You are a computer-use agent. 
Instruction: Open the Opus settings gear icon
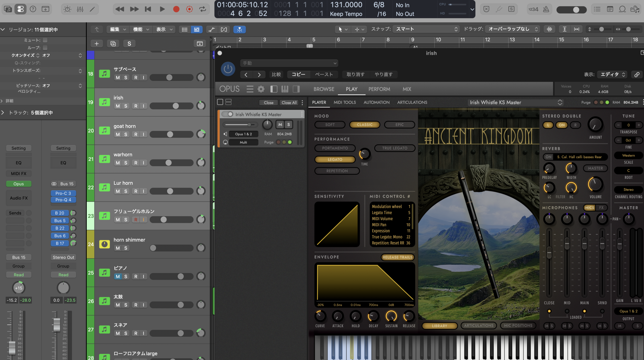coord(261,89)
